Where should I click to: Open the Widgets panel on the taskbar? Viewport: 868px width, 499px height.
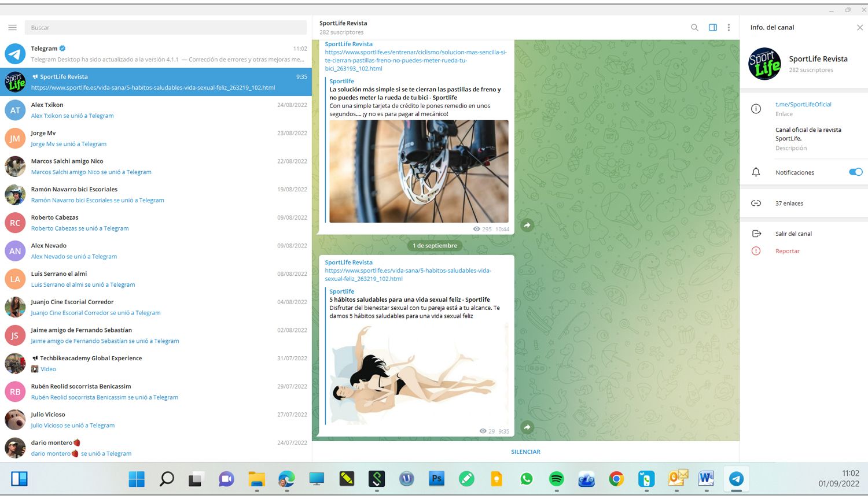coord(19,479)
